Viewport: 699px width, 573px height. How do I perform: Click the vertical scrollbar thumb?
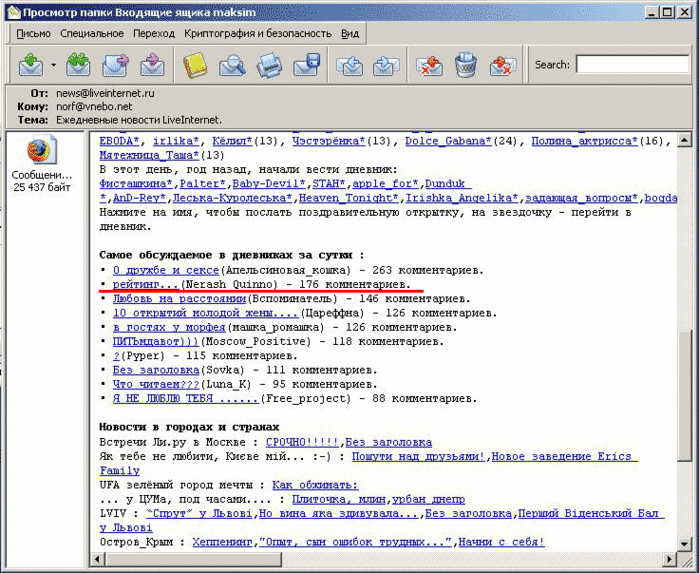(684, 396)
